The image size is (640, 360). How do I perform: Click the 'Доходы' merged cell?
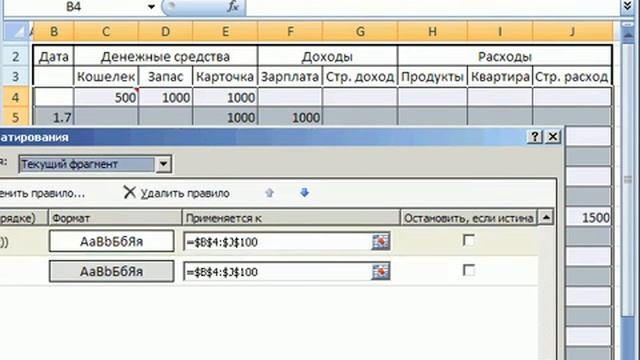point(327,56)
